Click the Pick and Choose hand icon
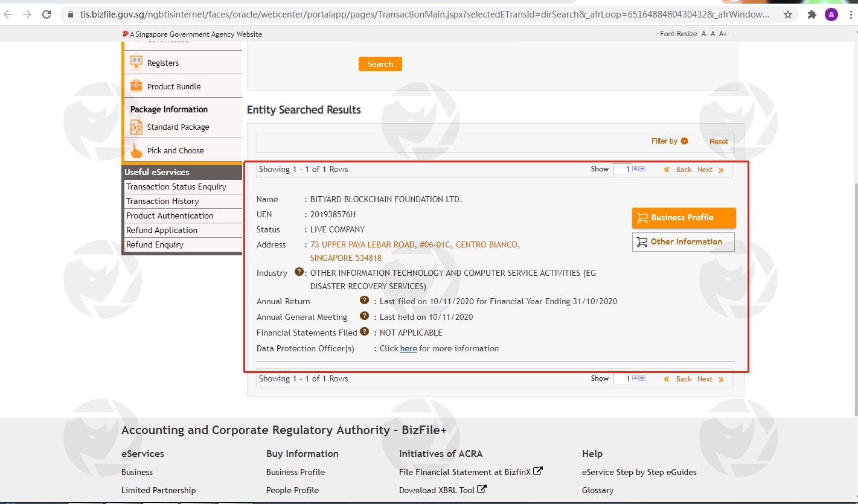The height and width of the screenshot is (504, 858). click(x=136, y=150)
